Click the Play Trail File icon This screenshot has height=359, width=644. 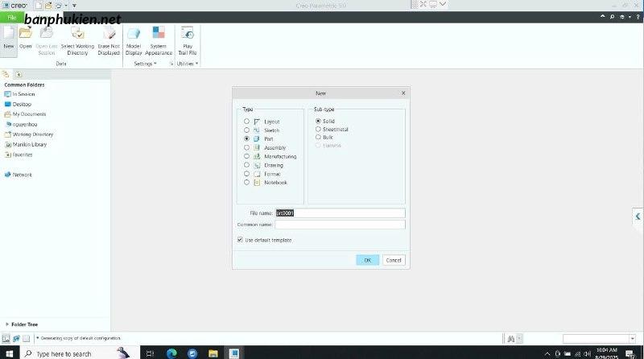coord(188,34)
